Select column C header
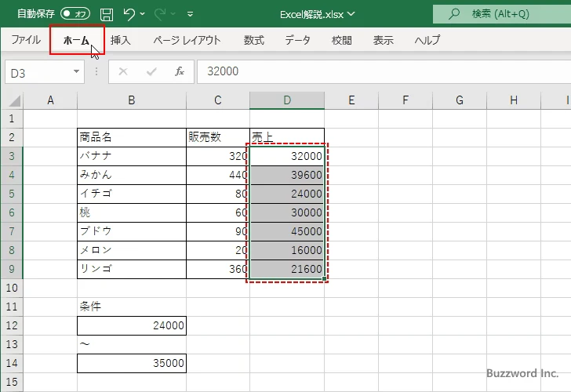This screenshot has width=571, height=392. click(x=218, y=100)
